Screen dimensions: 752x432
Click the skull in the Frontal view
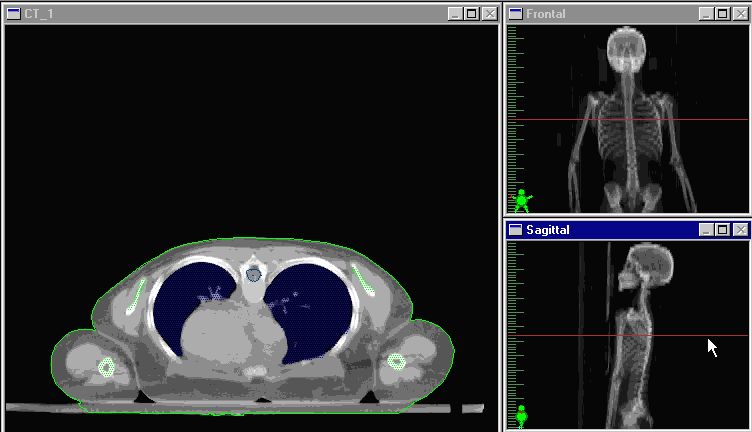click(626, 49)
